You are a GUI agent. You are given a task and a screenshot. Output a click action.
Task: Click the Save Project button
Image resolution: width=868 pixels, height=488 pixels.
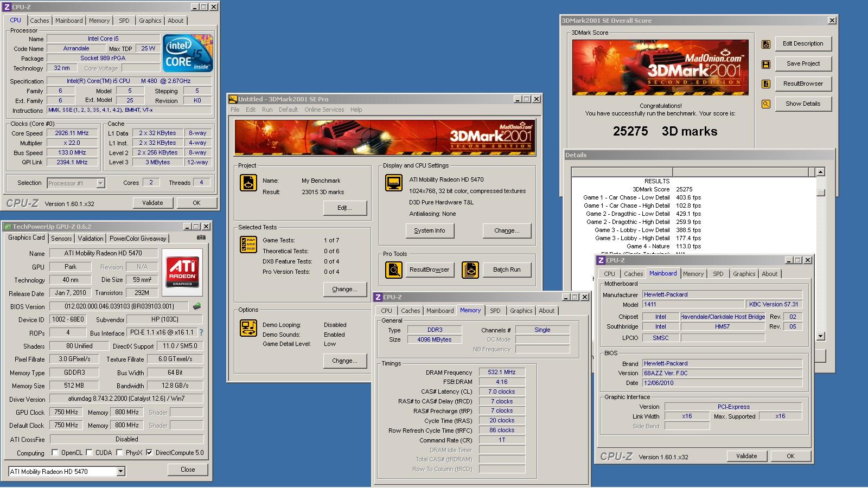click(803, 63)
